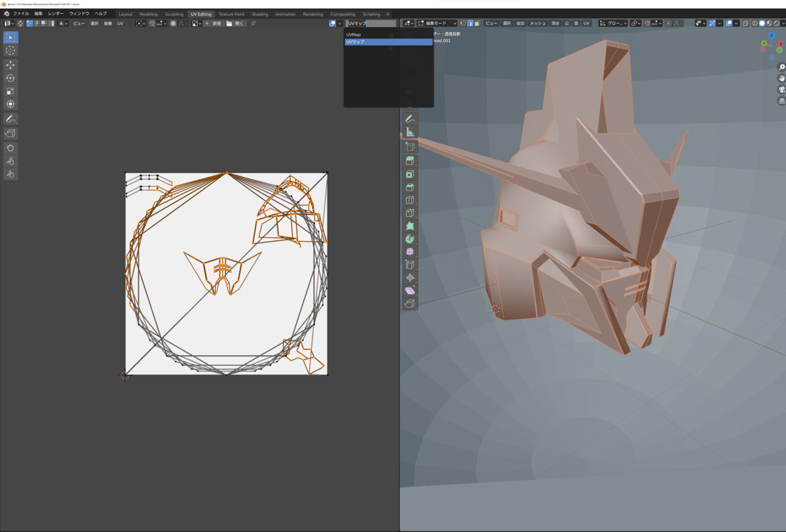Switch perspective/orthographic grid icon
This screenshot has width=786, height=532.
(x=781, y=101)
